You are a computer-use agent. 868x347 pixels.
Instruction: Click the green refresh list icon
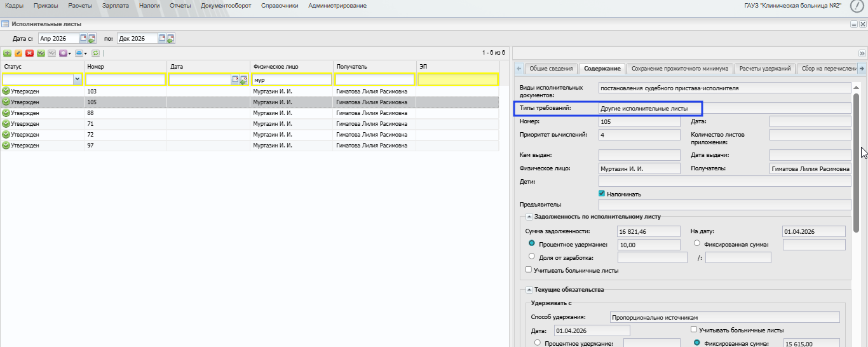pyautogui.click(x=95, y=53)
